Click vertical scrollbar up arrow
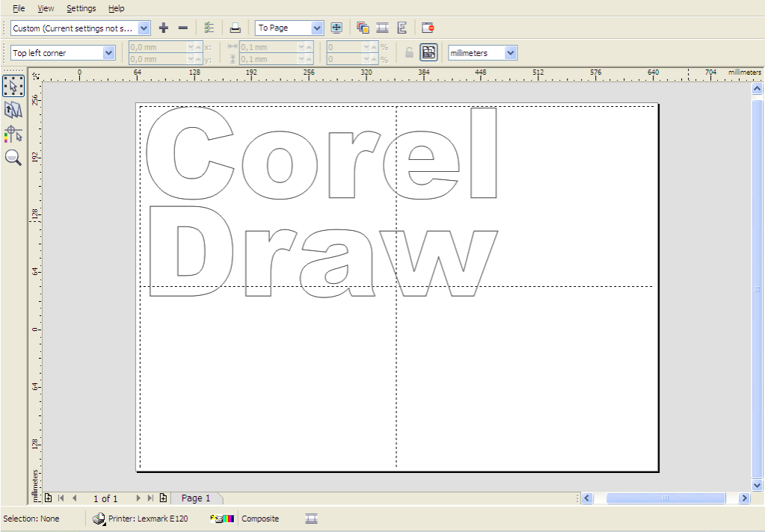 757,88
